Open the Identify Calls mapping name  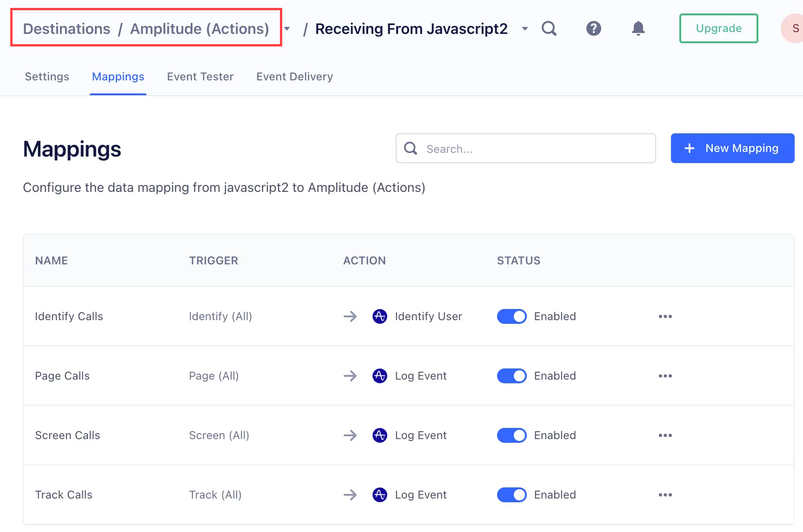(69, 316)
